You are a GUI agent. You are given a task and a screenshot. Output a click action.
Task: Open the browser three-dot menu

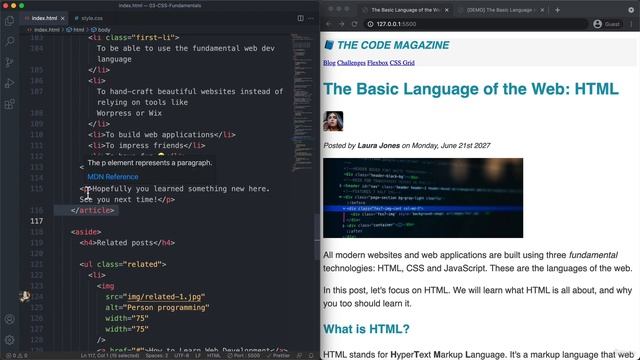click(x=631, y=24)
